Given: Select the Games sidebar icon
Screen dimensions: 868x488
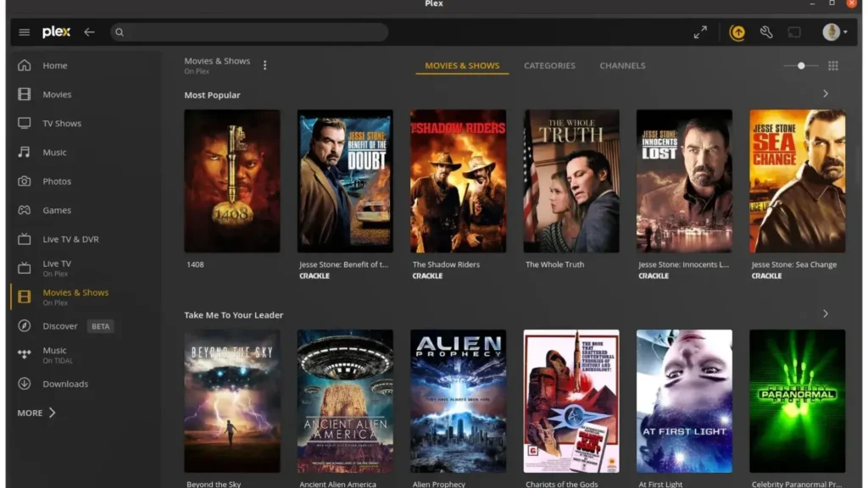Looking at the screenshot, I should pos(23,209).
